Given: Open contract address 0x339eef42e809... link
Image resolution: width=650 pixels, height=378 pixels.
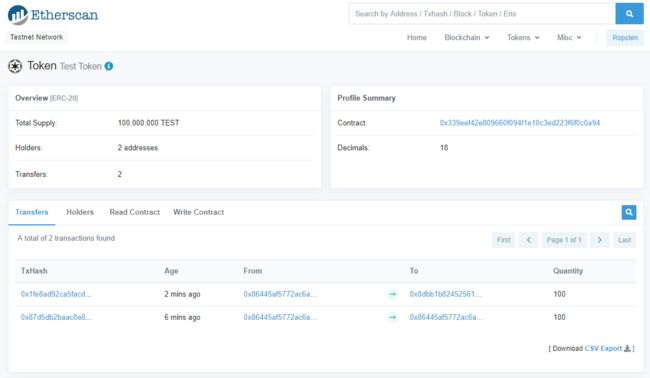Looking at the screenshot, I should click(x=520, y=123).
